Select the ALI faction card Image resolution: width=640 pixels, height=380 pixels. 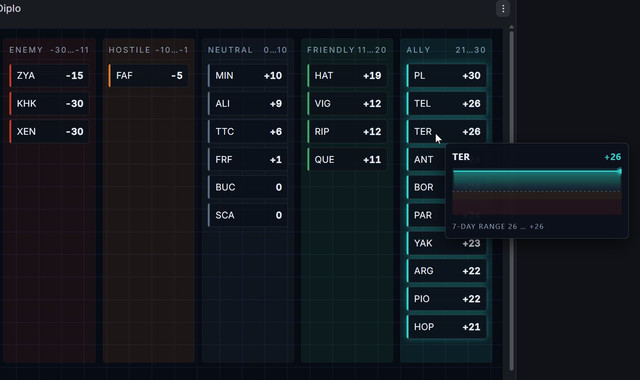click(x=248, y=104)
